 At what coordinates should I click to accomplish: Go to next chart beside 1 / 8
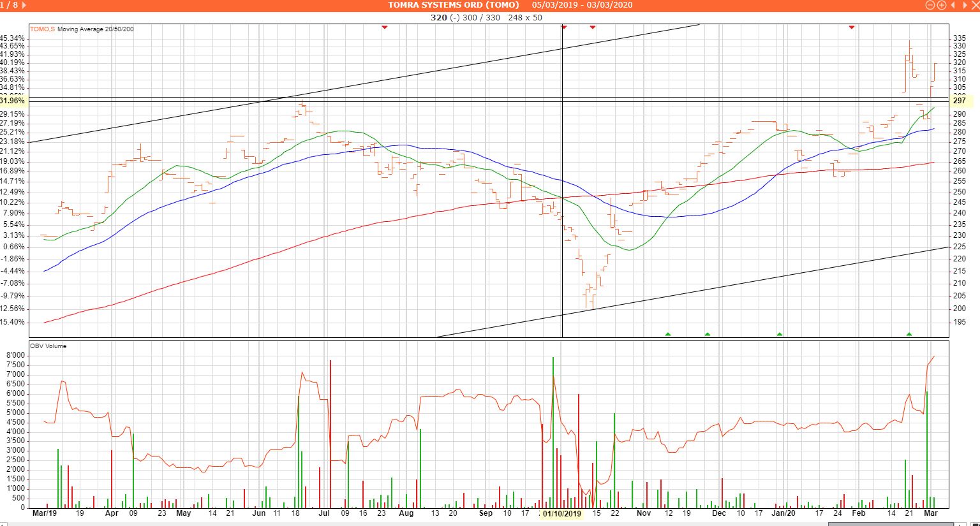[24, 5]
